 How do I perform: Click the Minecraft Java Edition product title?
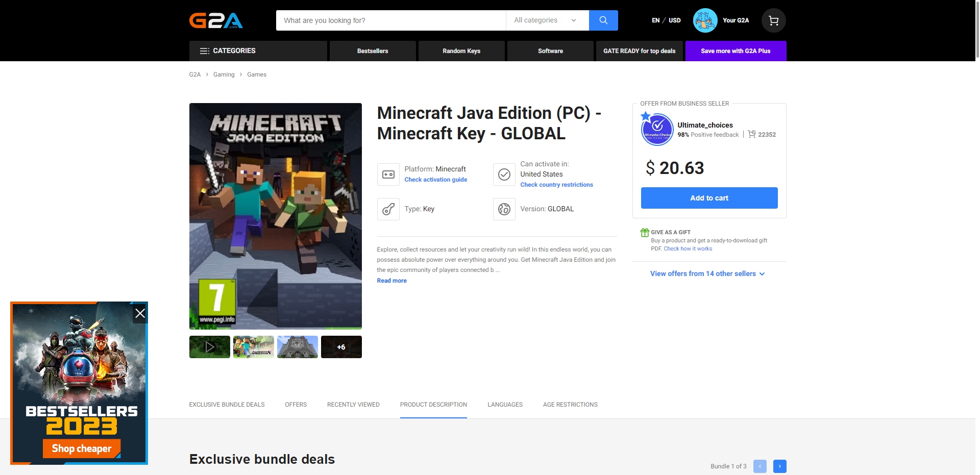click(x=489, y=123)
